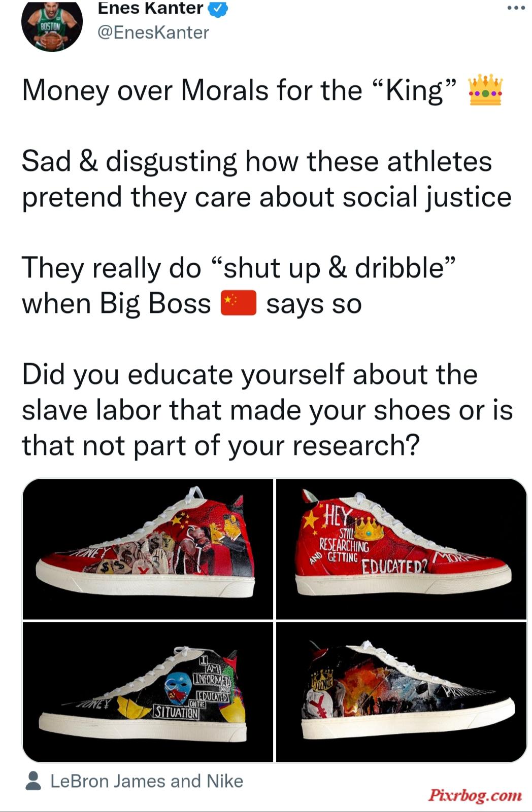Screen dimensions: 532x812
Task: Click the Pixrbog.com watermark
Action: (475, 795)
